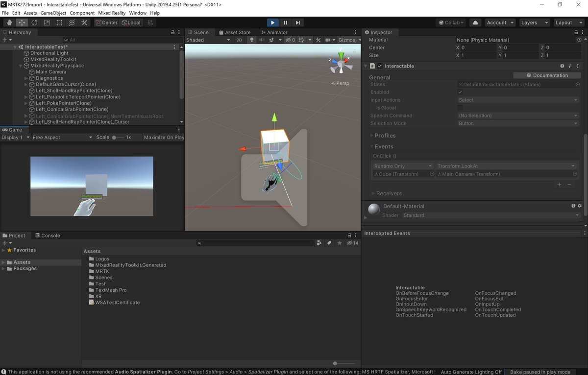Toggle Interactable component enabled checkbox
588x375 pixels.
380,66
